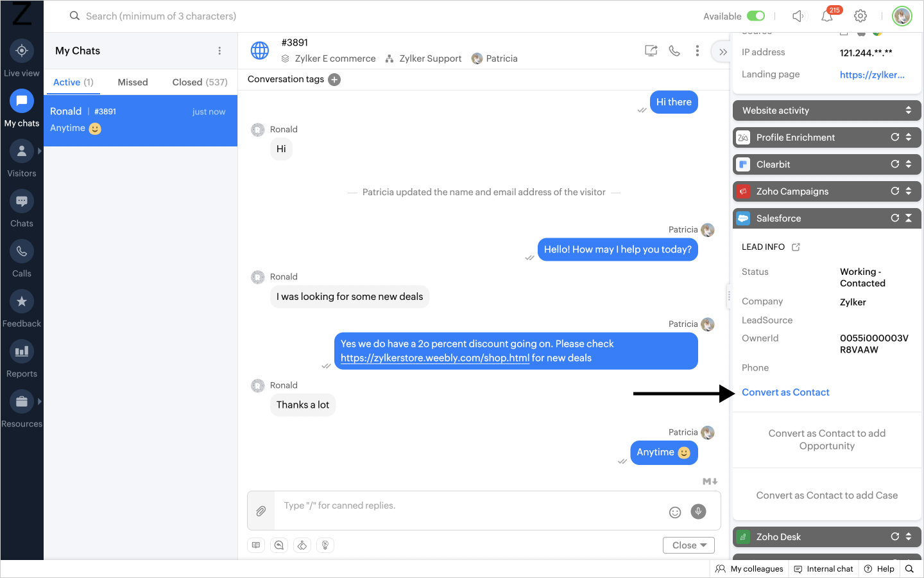The height and width of the screenshot is (578, 924).
Task: Collapse the Salesforce section
Action: coord(909,218)
